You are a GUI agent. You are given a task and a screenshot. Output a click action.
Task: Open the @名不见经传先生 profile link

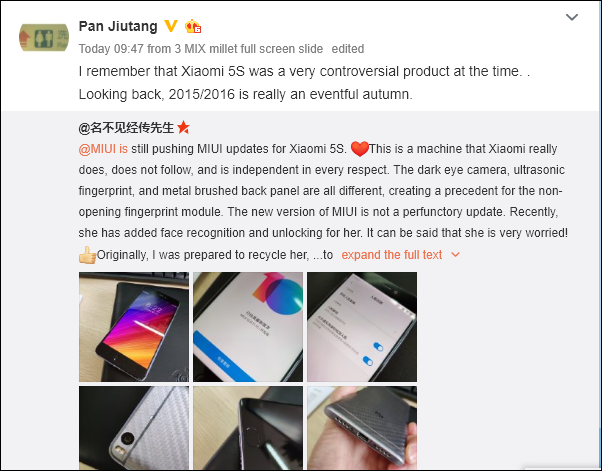click(x=126, y=127)
